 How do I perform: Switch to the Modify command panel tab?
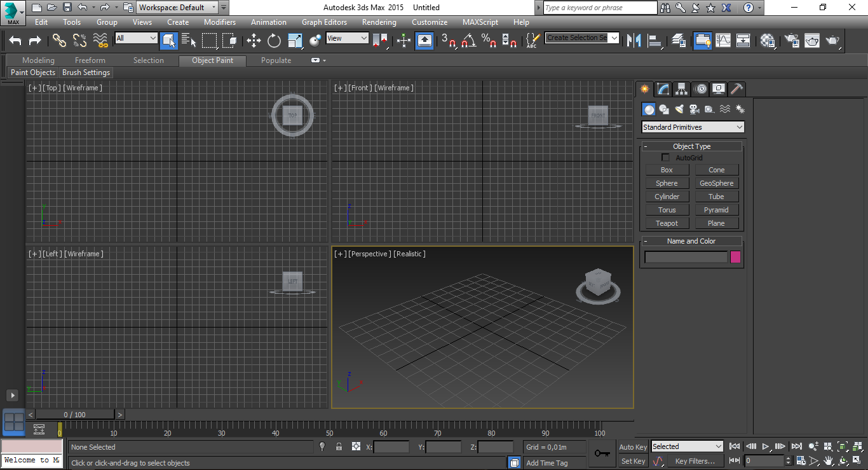(x=663, y=89)
